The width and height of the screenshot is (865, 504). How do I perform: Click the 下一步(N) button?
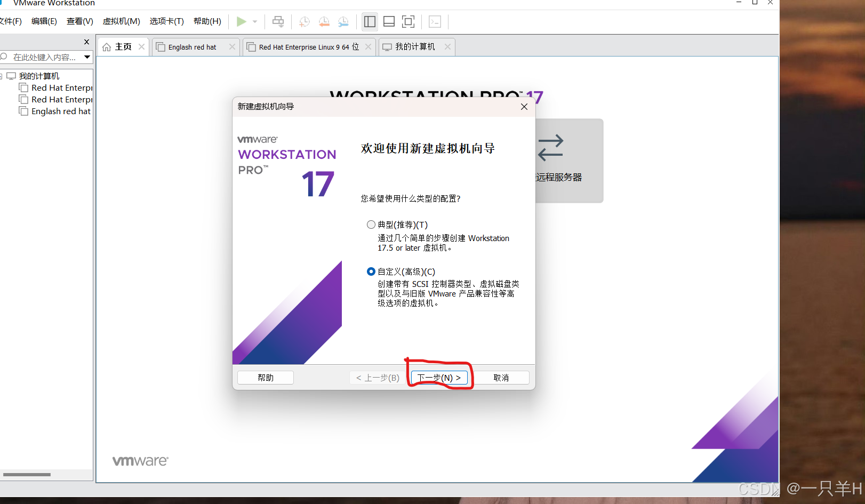(439, 378)
